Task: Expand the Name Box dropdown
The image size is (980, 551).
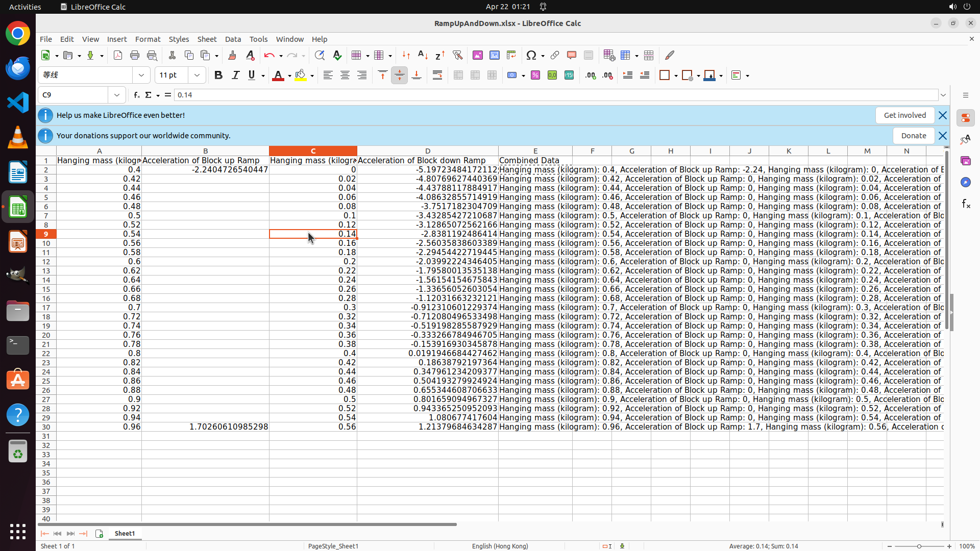Action: click(117, 95)
